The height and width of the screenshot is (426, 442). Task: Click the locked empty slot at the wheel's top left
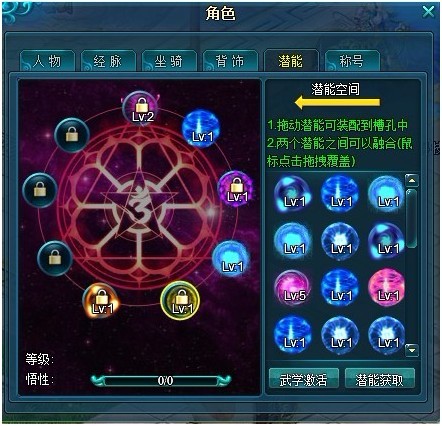click(x=72, y=135)
